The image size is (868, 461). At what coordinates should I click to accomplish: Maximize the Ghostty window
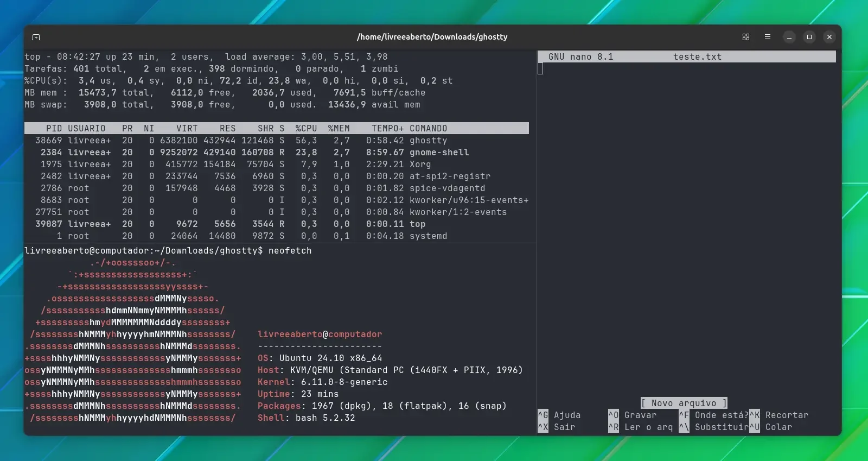click(x=809, y=37)
